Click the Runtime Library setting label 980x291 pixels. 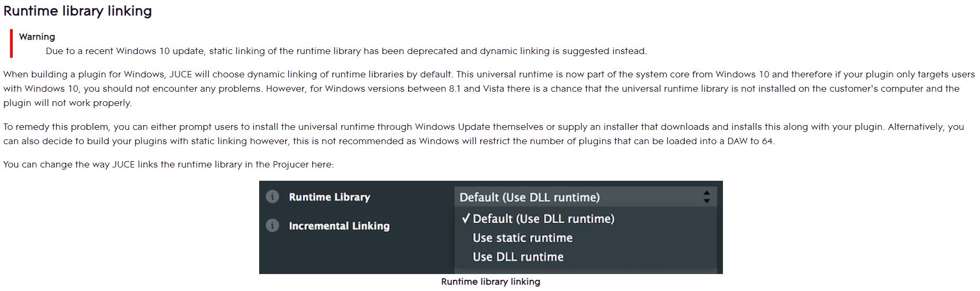click(x=329, y=197)
